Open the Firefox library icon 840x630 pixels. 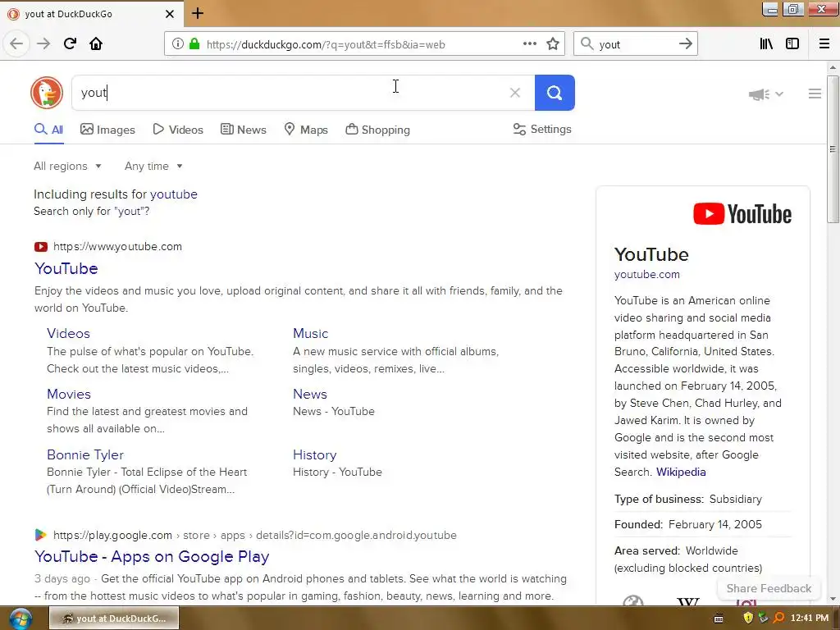click(x=766, y=44)
